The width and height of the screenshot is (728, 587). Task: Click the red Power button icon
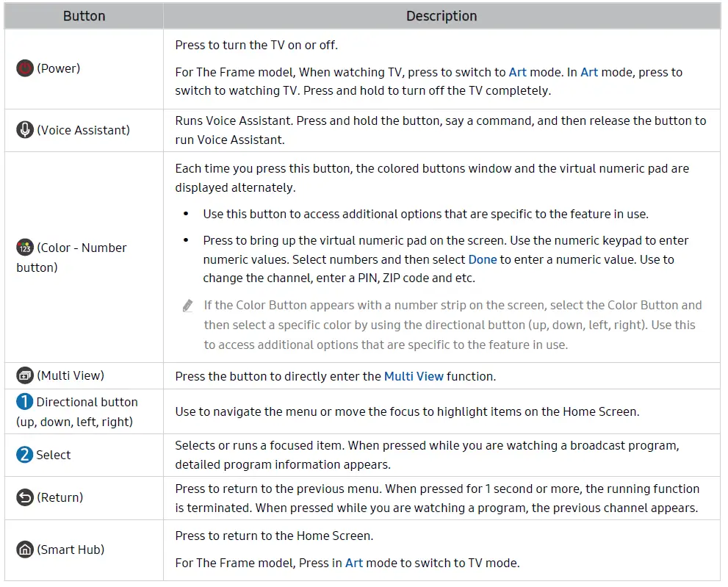pos(25,69)
